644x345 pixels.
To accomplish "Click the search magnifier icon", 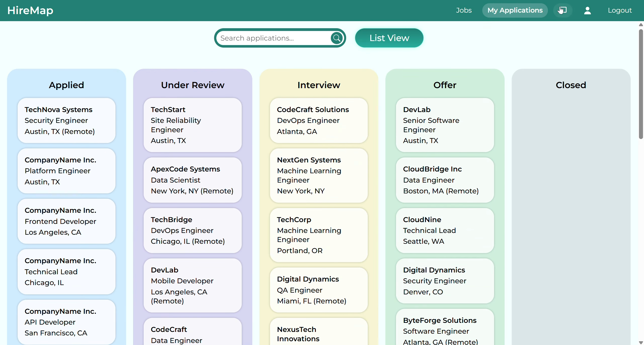I will click(x=337, y=38).
